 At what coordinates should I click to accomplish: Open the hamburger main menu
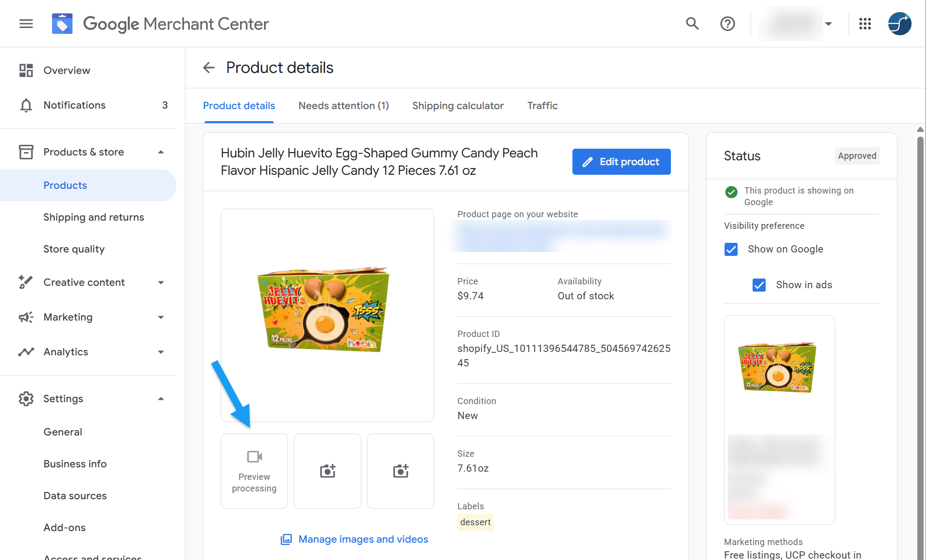tap(26, 24)
